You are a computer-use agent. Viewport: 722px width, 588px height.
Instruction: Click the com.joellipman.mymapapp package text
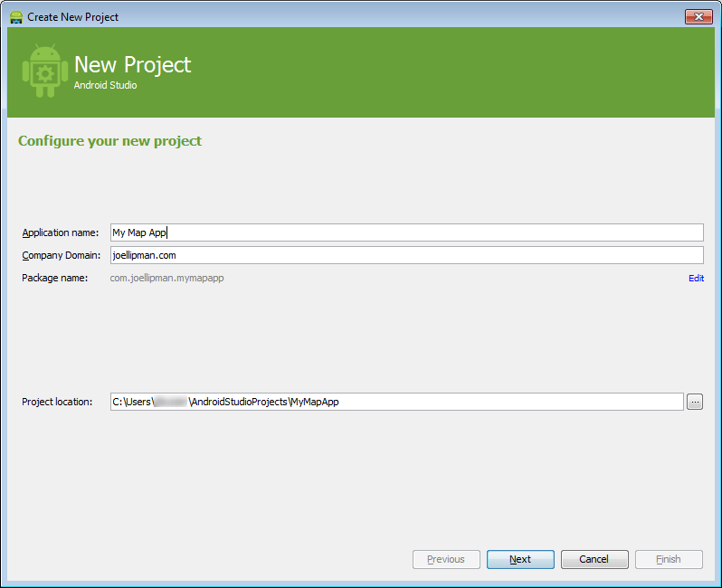click(x=166, y=278)
